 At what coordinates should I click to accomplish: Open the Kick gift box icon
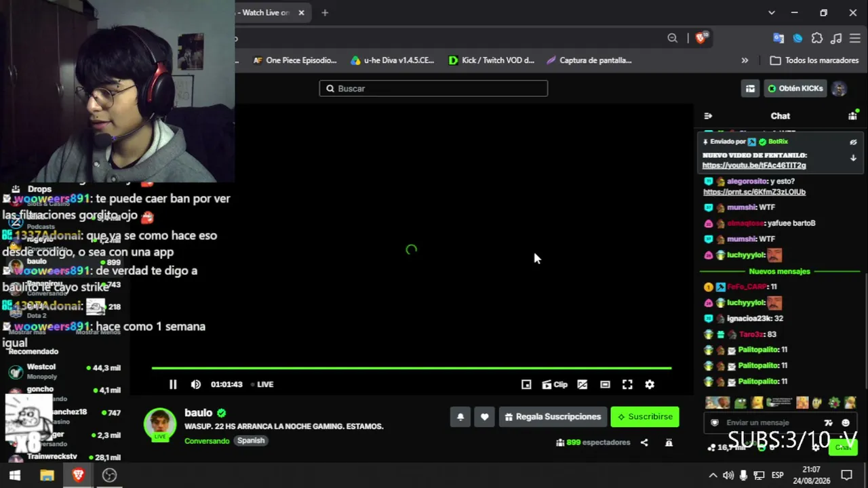click(x=750, y=89)
